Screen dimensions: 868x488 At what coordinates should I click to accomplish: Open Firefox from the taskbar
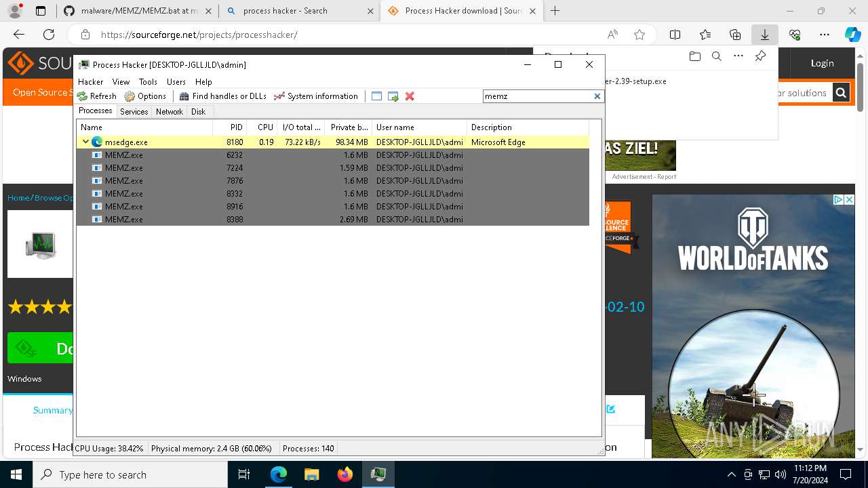coord(345,474)
